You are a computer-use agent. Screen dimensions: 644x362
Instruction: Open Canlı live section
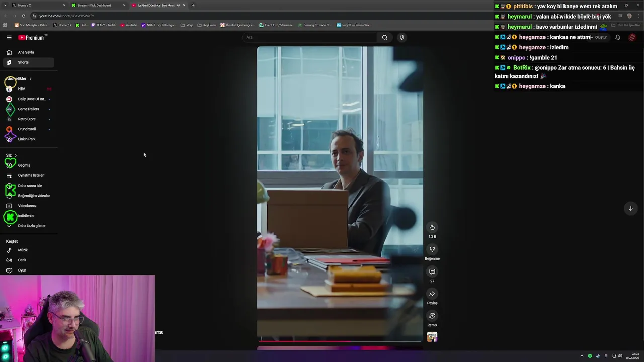[x=28, y=260]
